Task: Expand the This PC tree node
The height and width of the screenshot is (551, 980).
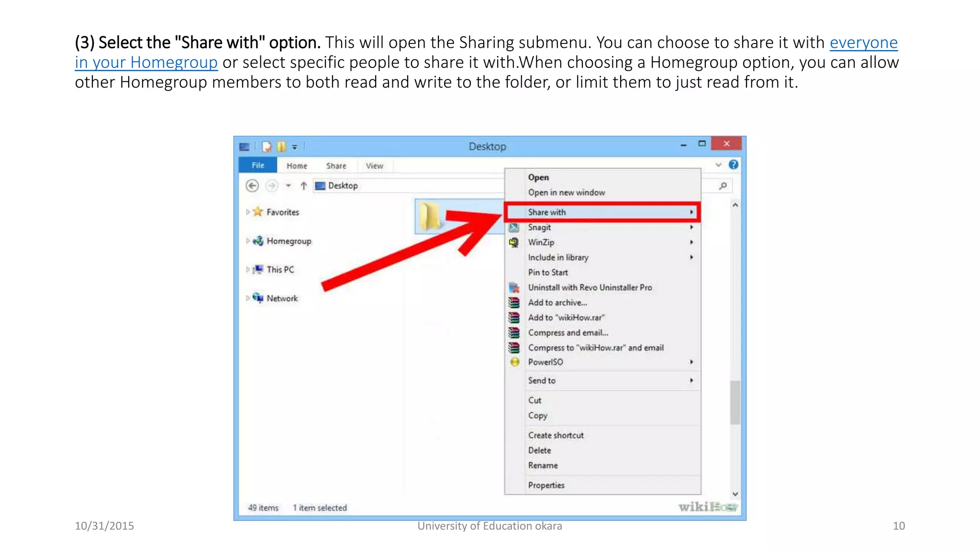Action: point(247,270)
